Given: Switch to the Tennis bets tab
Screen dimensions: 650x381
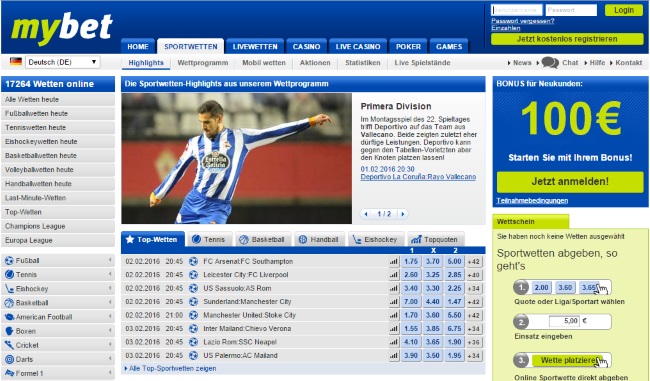Looking at the screenshot, I should [209, 239].
